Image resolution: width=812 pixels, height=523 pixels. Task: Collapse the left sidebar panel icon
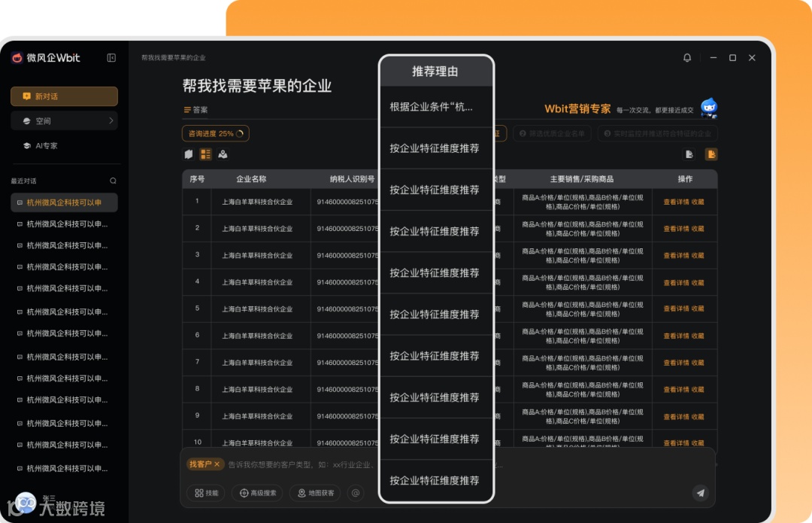tap(111, 57)
